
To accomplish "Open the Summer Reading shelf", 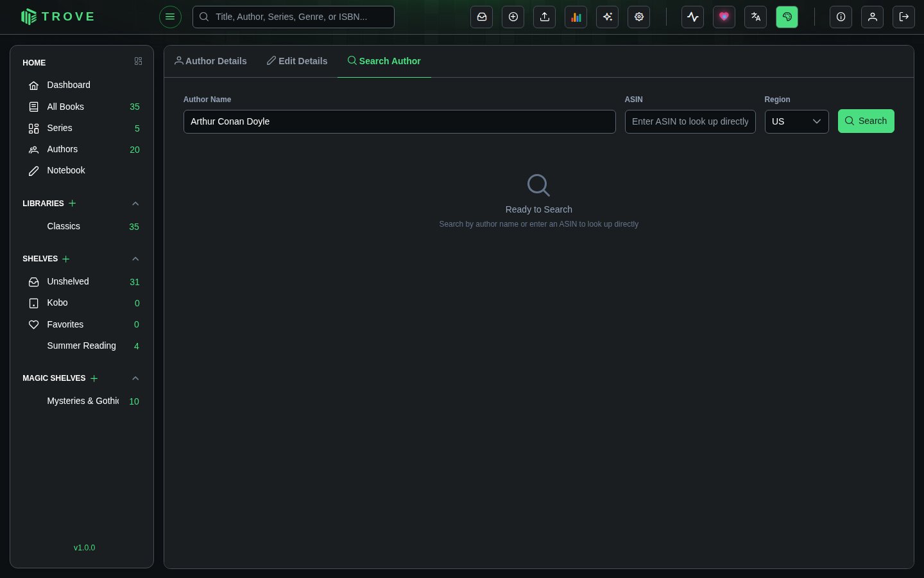I will point(82,346).
